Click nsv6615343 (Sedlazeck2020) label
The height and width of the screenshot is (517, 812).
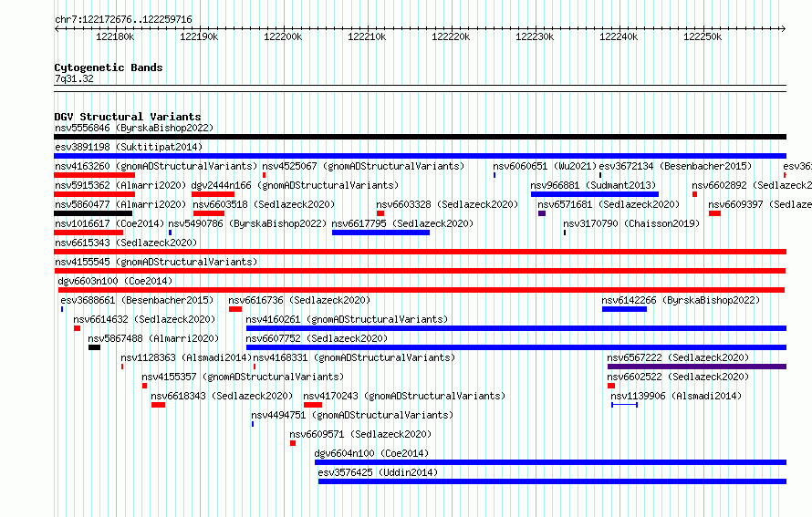[x=126, y=243]
